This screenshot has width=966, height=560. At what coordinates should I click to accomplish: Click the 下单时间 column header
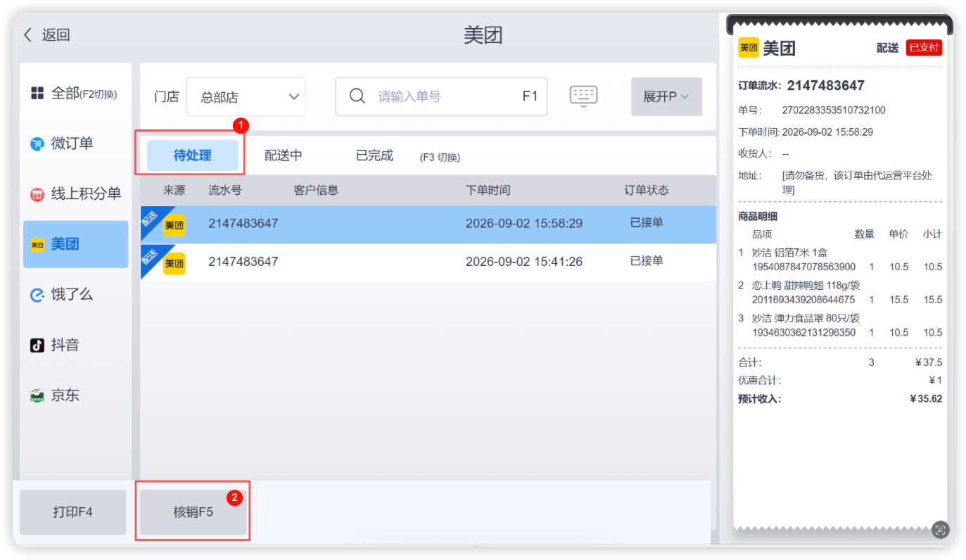point(488,190)
